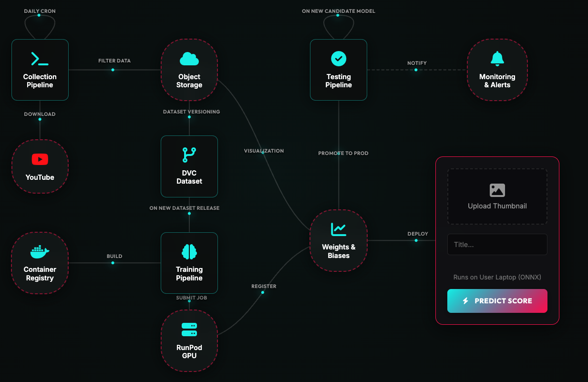
Task: Click the Title input field
Action: point(497,244)
